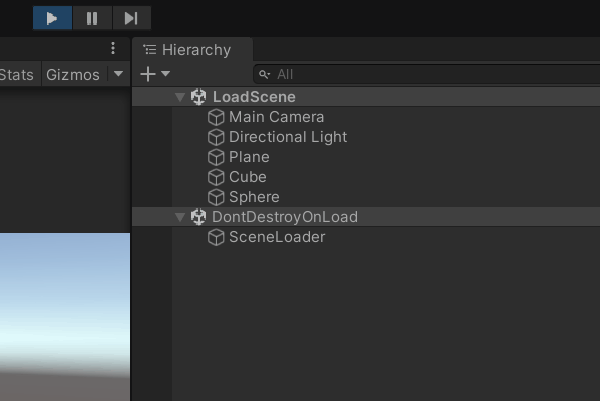600x401 pixels.
Task: Pause the running game
Action: [x=92, y=18]
